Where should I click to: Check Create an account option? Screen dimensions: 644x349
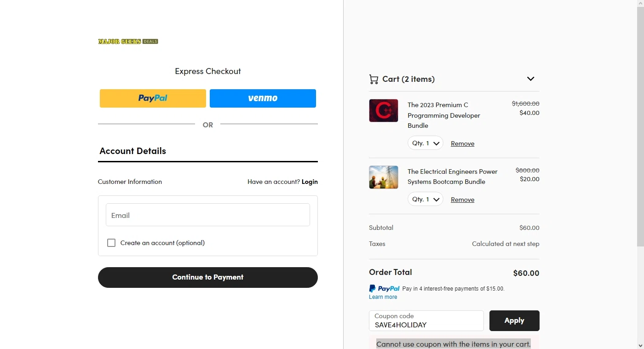[x=111, y=243]
